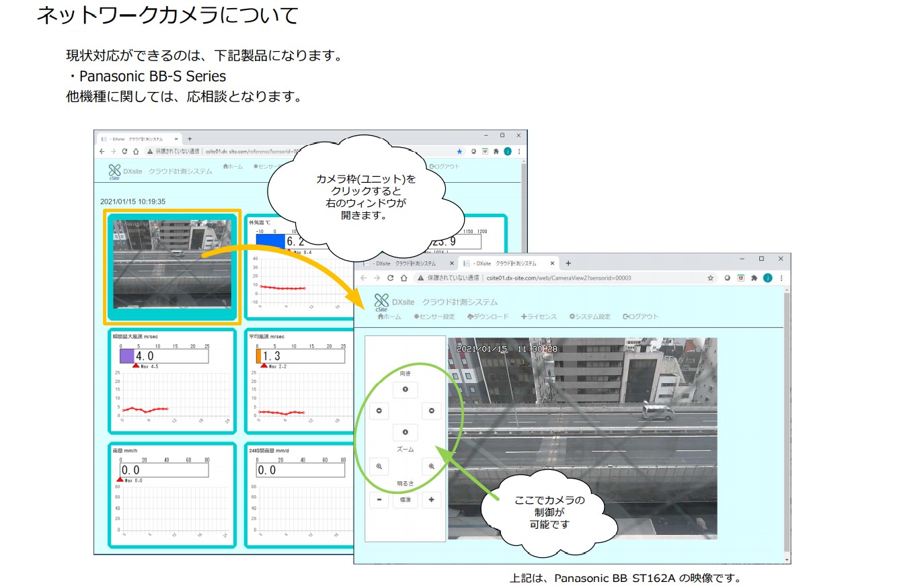Click the 4.0 wind speed value
Image resolution: width=924 pixels, height=586 pixels.
(145, 356)
